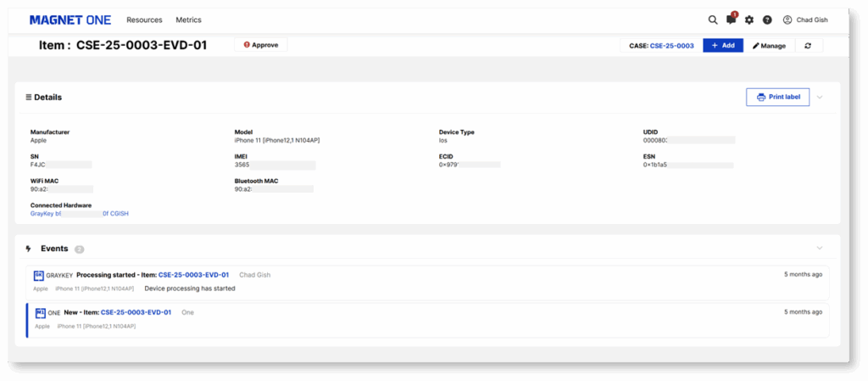Click the Events count badge

pos(79,249)
